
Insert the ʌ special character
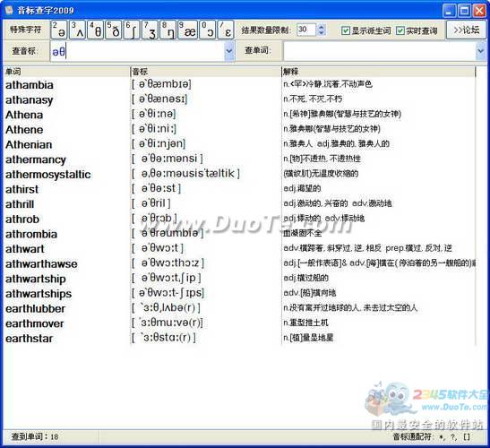point(77,30)
